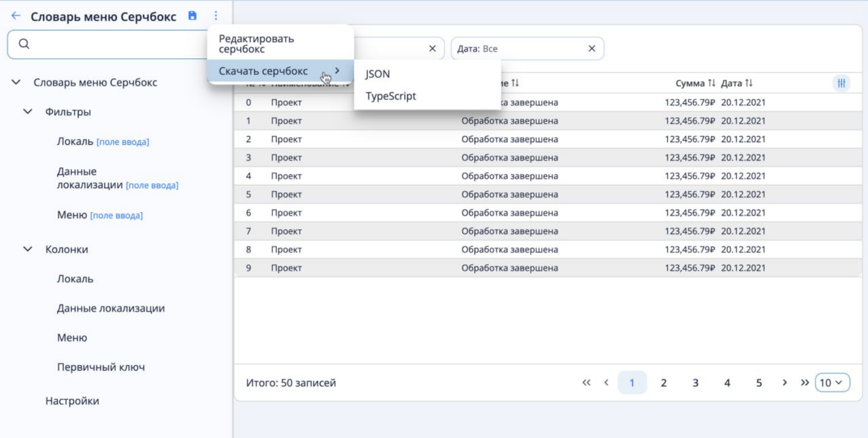The width and height of the screenshot is (868, 438).
Task: Click the sum 123,456.79₽ in row 2
Action: 690,139
